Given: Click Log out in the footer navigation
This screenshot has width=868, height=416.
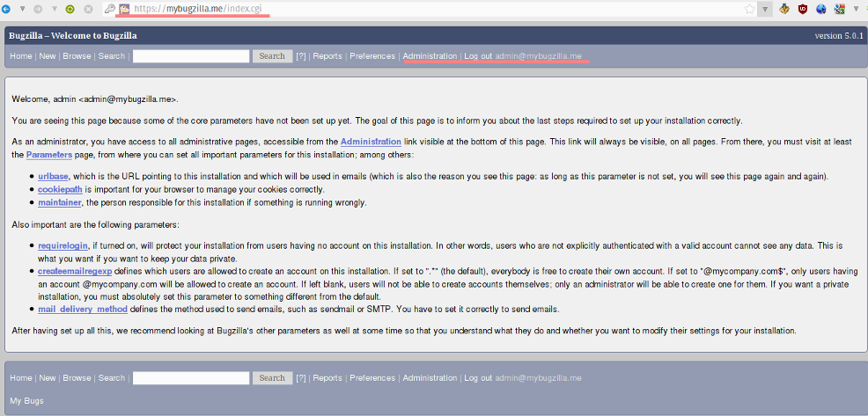Looking at the screenshot, I should click(478, 378).
